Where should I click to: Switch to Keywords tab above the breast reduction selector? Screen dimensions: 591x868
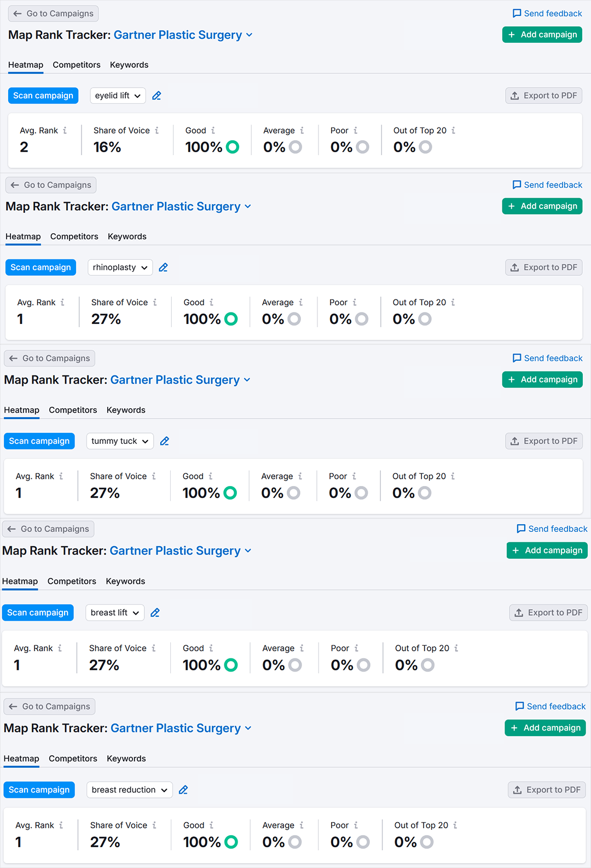point(126,759)
